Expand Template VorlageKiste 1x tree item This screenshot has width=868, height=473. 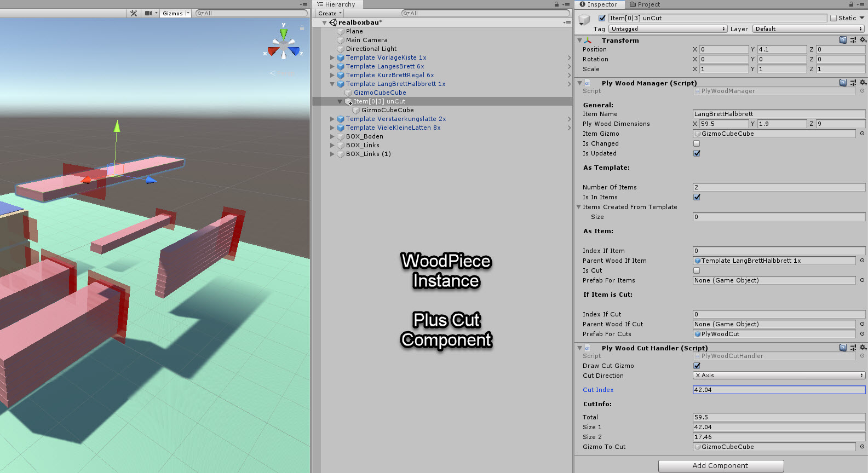(332, 57)
